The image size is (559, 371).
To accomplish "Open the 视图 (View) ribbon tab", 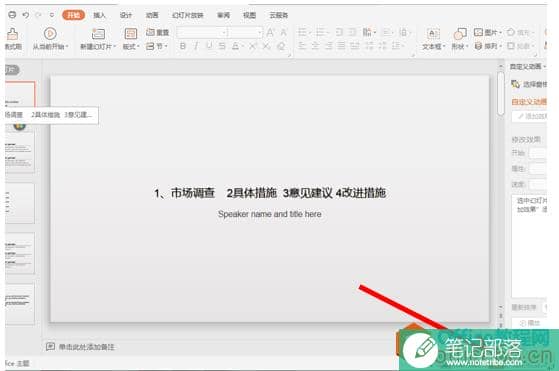I will 250,15.
